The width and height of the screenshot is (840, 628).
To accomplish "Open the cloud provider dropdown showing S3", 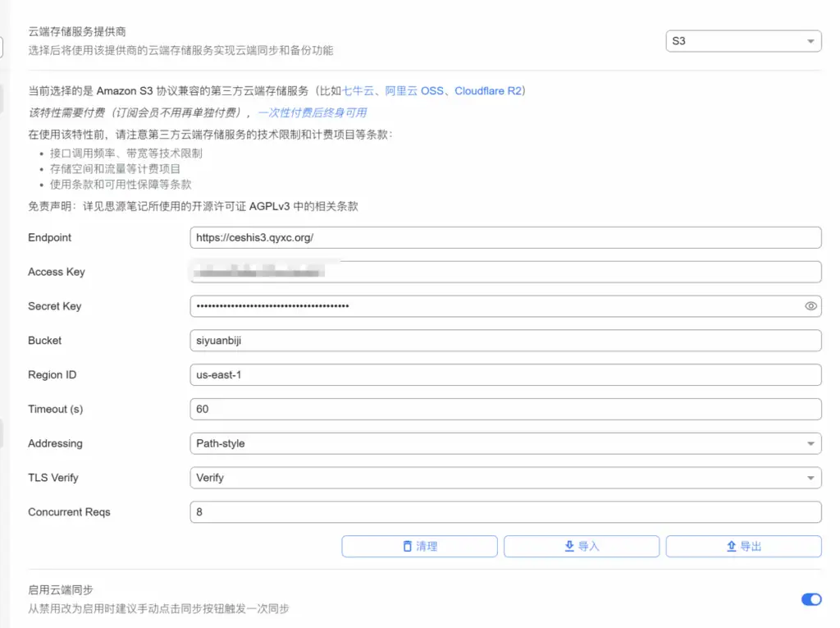I will [x=743, y=40].
